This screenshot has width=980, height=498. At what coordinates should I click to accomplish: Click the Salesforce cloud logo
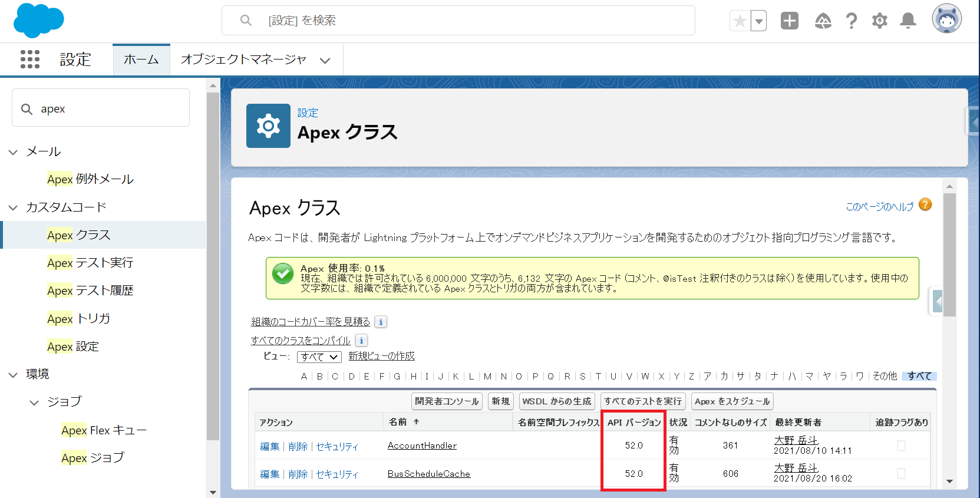point(38,21)
